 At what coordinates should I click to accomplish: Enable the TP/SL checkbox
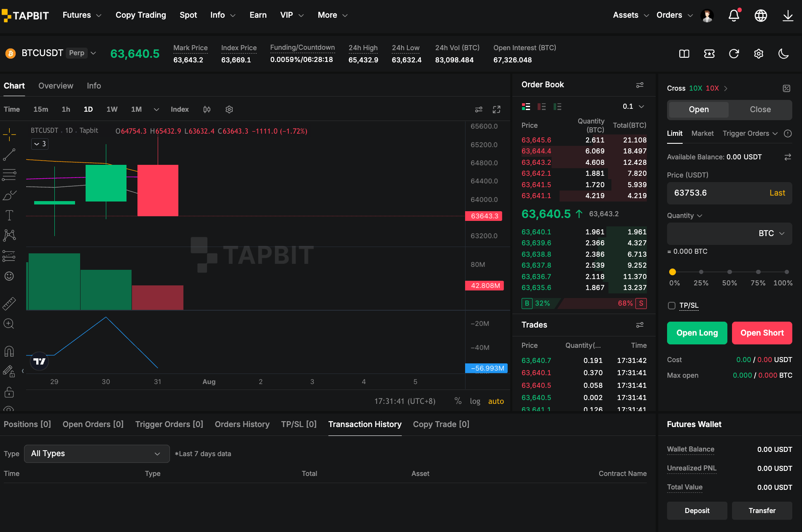672,306
